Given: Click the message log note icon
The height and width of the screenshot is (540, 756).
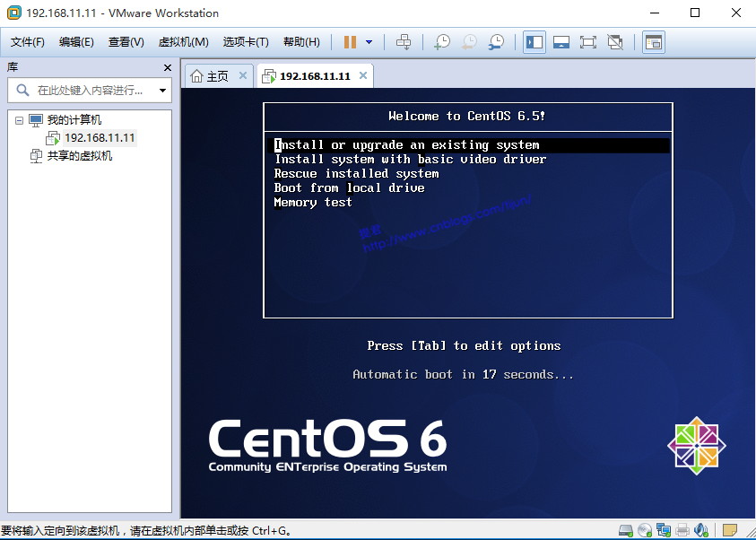Looking at the screenshot, I should pos(730,531).
